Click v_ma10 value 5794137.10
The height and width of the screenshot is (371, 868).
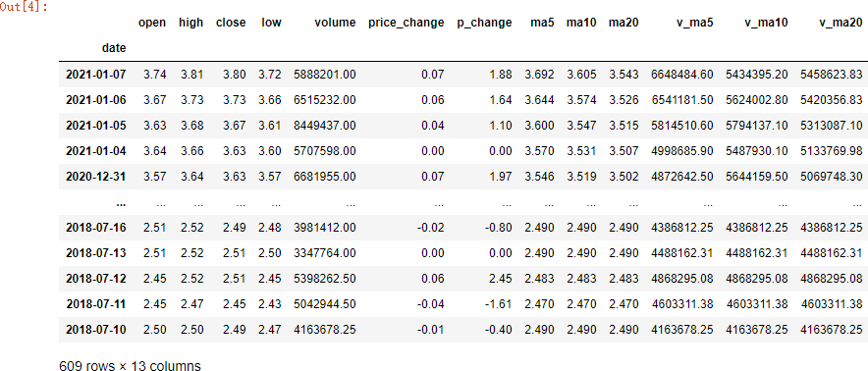(756, 126)
